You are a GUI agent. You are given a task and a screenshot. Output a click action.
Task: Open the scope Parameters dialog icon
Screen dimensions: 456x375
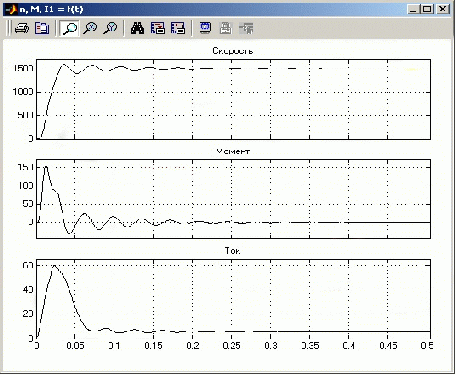click(42, 28)
